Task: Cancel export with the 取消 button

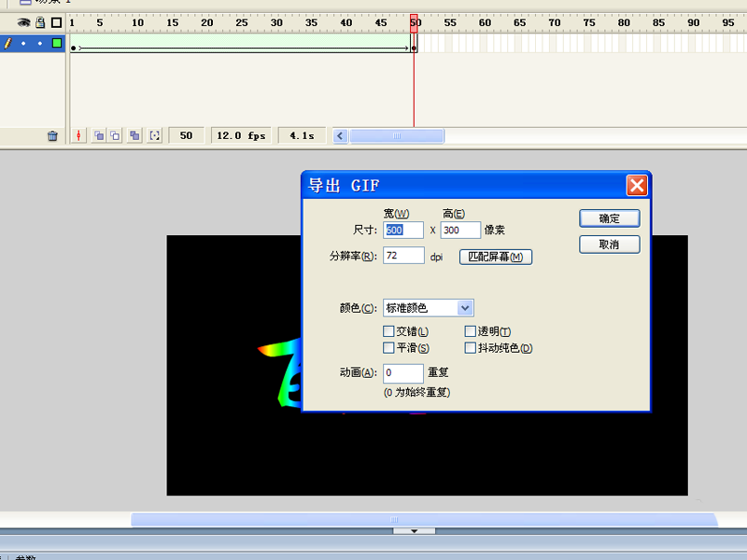Action: coord(610,245)
